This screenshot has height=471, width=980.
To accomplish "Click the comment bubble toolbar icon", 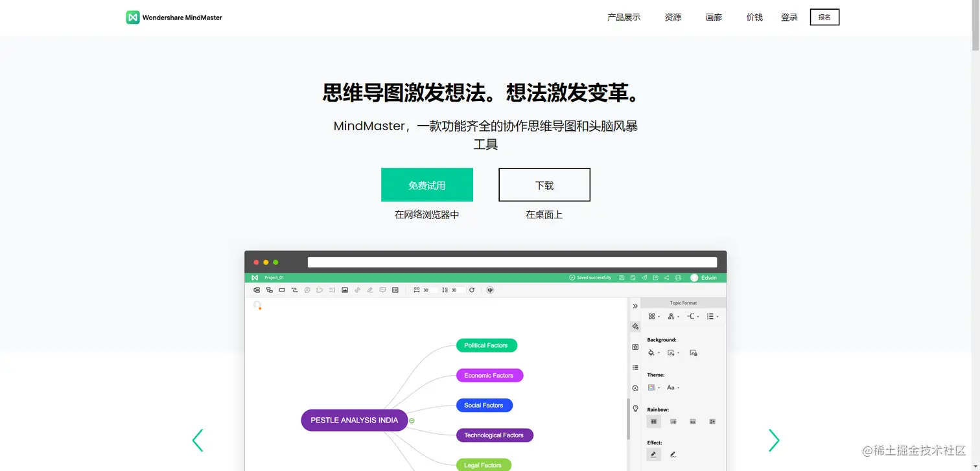I will pyautogui.click(x=382, y=290).
